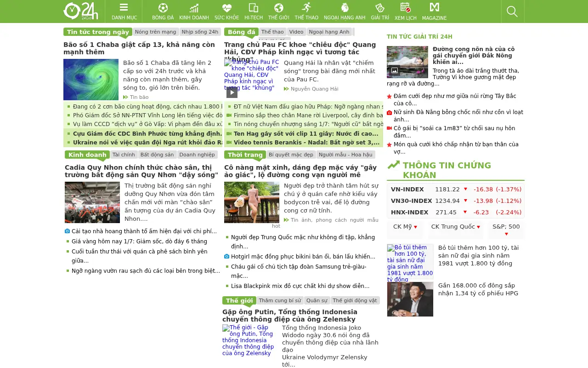Expand the S&P; 500 dropdown
This screenshot has width=588, height=368.
tap(506, 230)
